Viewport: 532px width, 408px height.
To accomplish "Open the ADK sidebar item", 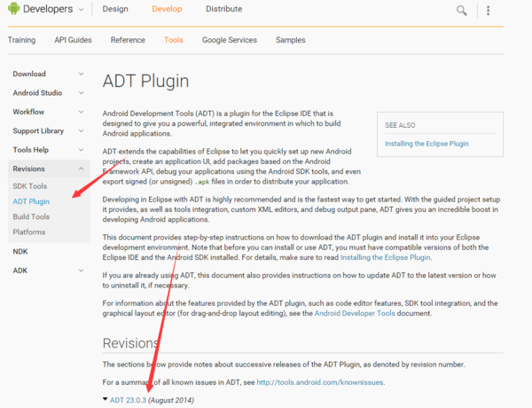I will [x=20, y=271].
